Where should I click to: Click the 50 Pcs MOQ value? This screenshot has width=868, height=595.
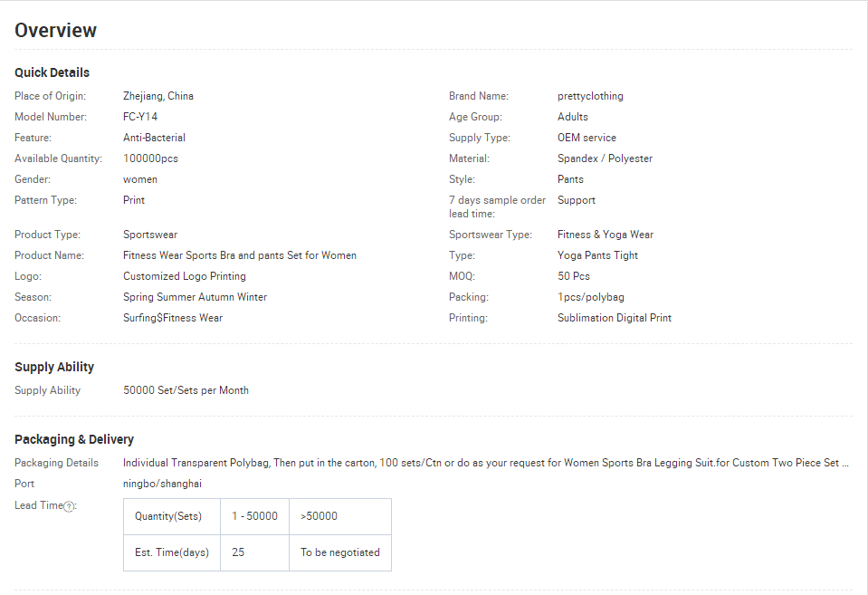(x=574, y=276)
